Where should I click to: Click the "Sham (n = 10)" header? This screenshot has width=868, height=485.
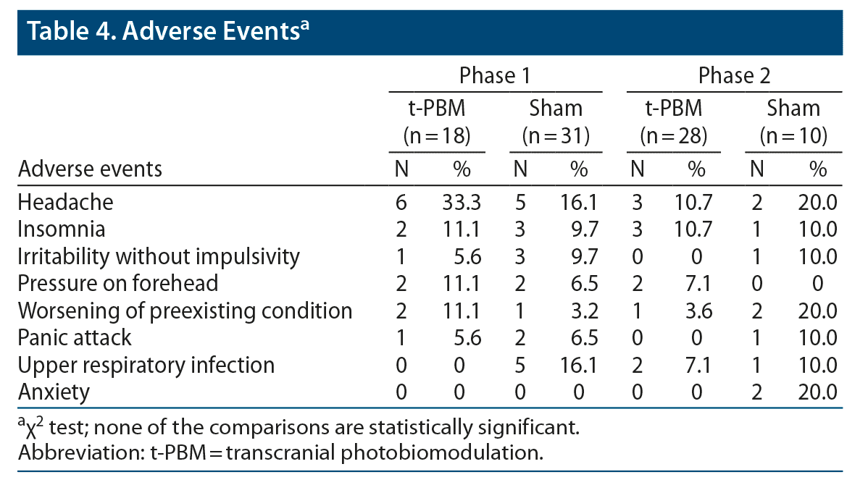click(793, 121)
